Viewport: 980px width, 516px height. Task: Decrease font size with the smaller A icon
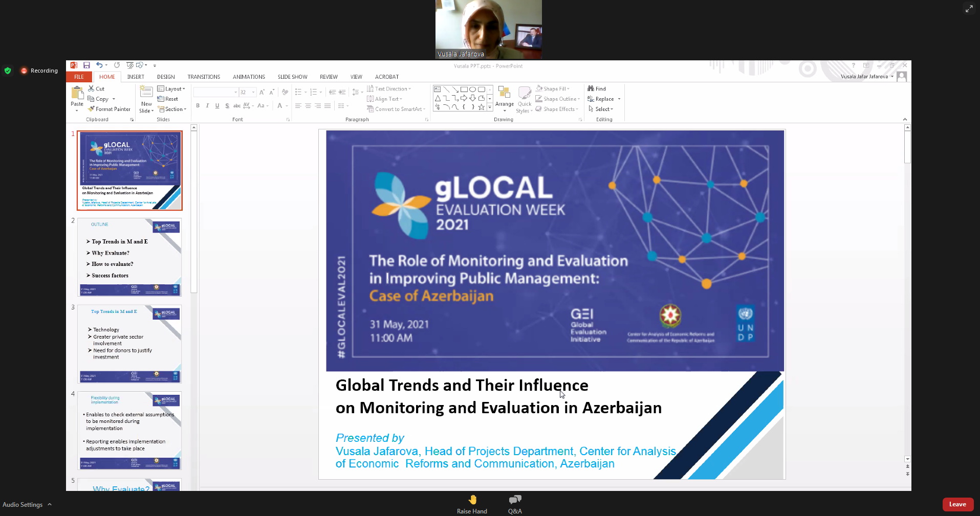(x=272, y=92)
